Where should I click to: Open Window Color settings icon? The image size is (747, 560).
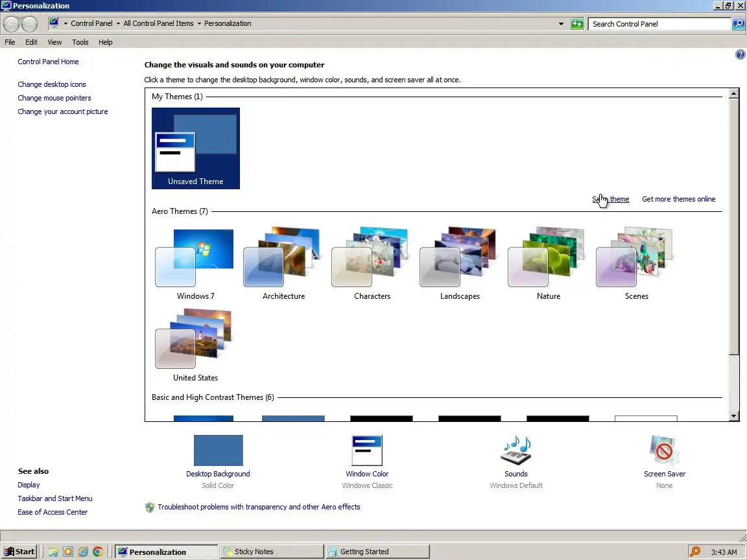pyautogui.click(x=367, y=450)
